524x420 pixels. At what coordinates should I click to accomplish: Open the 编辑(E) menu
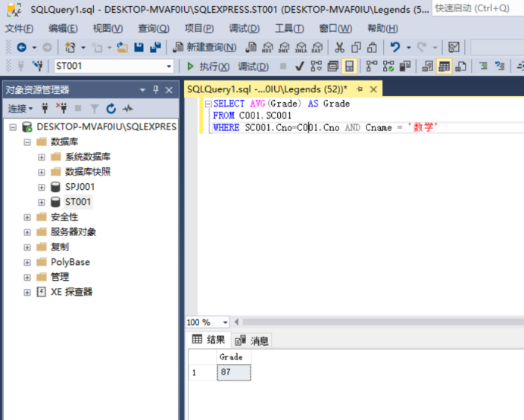click(63, 29)
